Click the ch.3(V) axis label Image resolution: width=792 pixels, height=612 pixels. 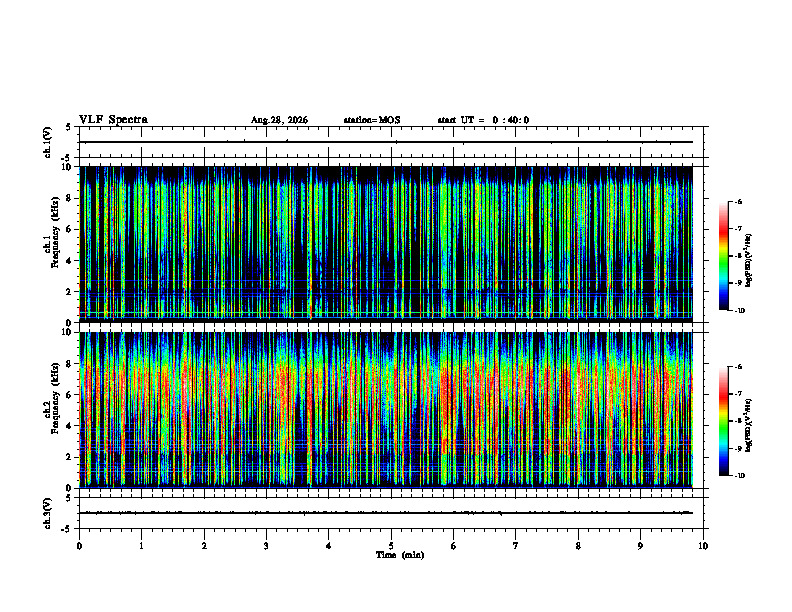coord(48,513)
